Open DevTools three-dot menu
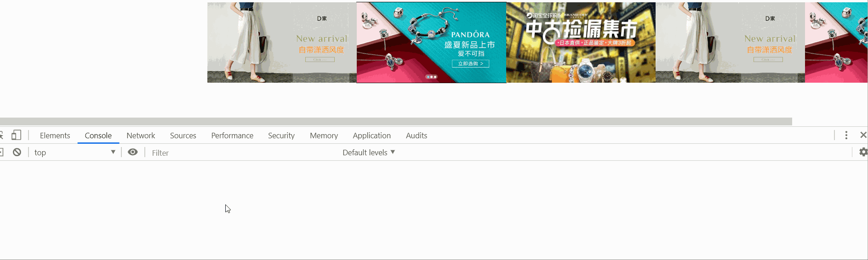868x260 pixels. click(846, 135)
